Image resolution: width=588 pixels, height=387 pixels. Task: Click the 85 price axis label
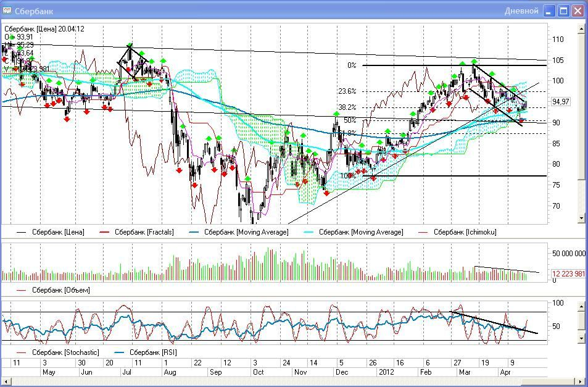point(556,144)
